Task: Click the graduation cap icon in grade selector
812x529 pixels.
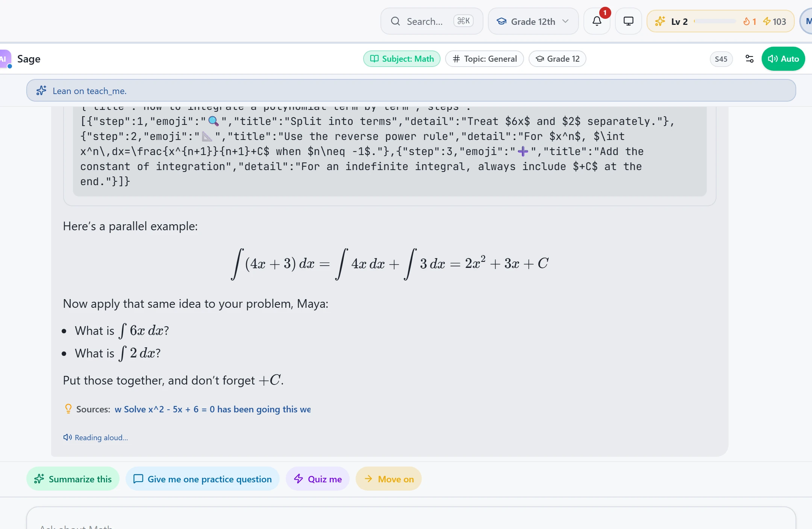Action: (x=501, y=21)
